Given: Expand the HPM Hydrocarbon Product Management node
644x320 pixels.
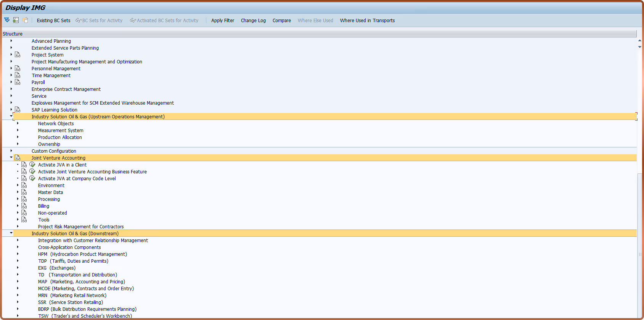Looking at the screenshot, I should coord(18,254).
